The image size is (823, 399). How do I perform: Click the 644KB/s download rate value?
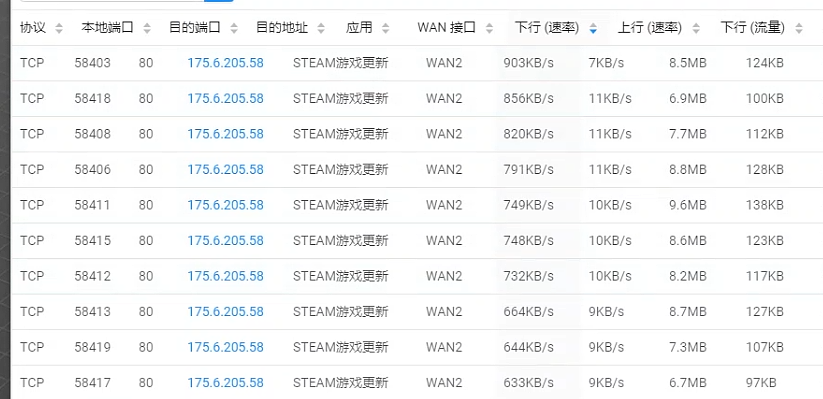click(528, 347)
